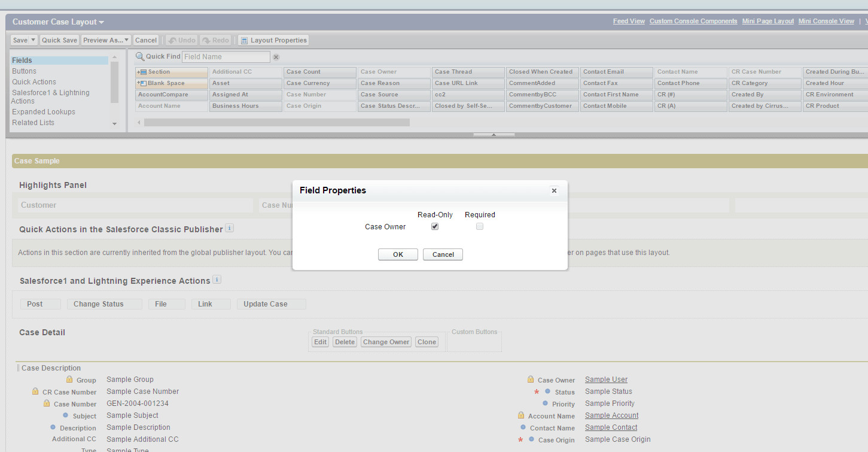The width and height of the screenshot is (868, 452).
Task: Click the Delete standard button
Action: 345,342
